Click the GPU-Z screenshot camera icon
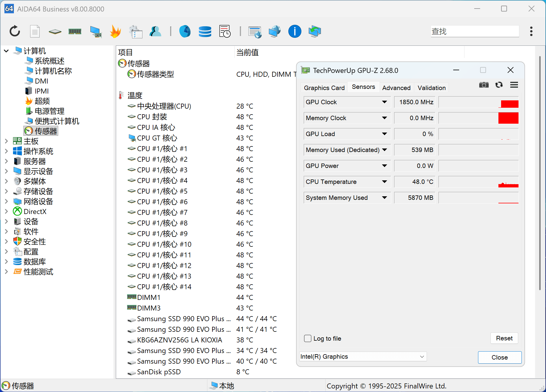 pyautogui.click(x=484, y=85)
